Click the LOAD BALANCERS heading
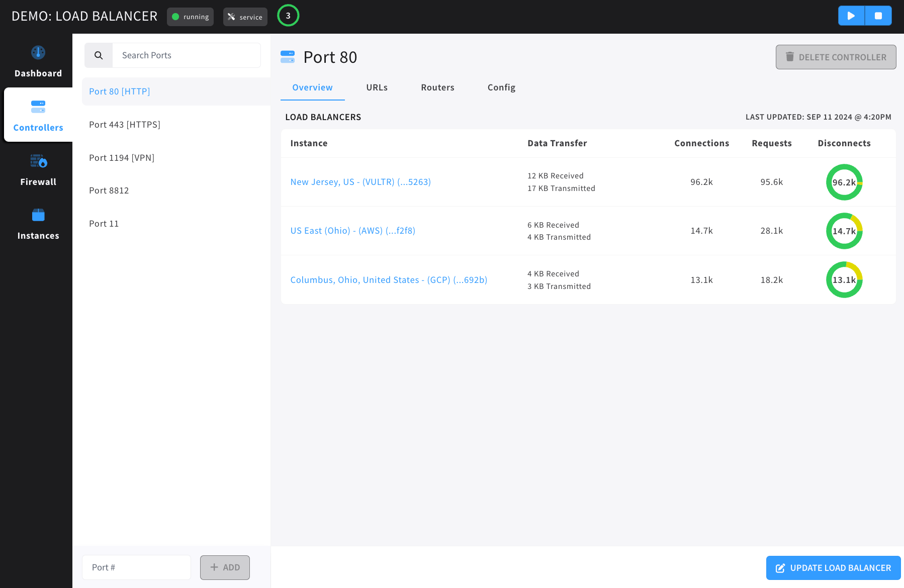This screenshot has width=904, height=588. (x=323, y=117)
